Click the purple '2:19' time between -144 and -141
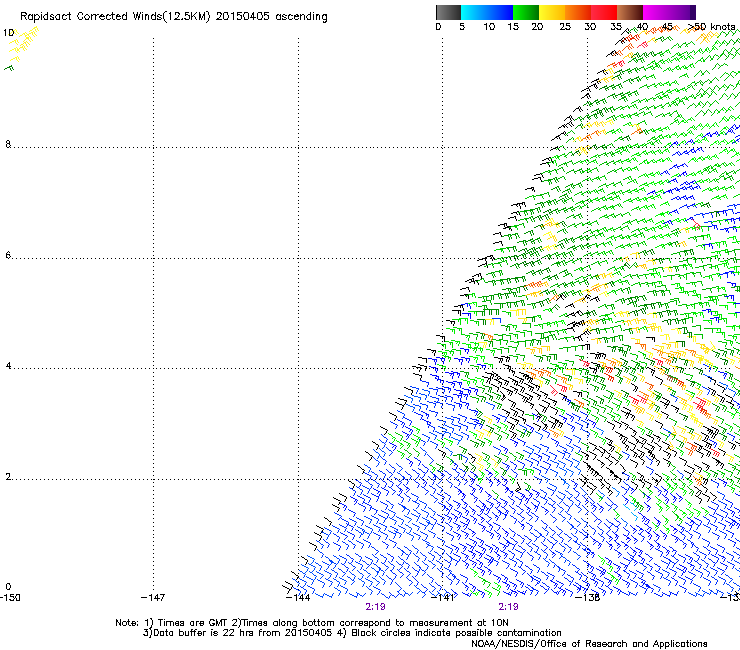 (x=375, y=607)
